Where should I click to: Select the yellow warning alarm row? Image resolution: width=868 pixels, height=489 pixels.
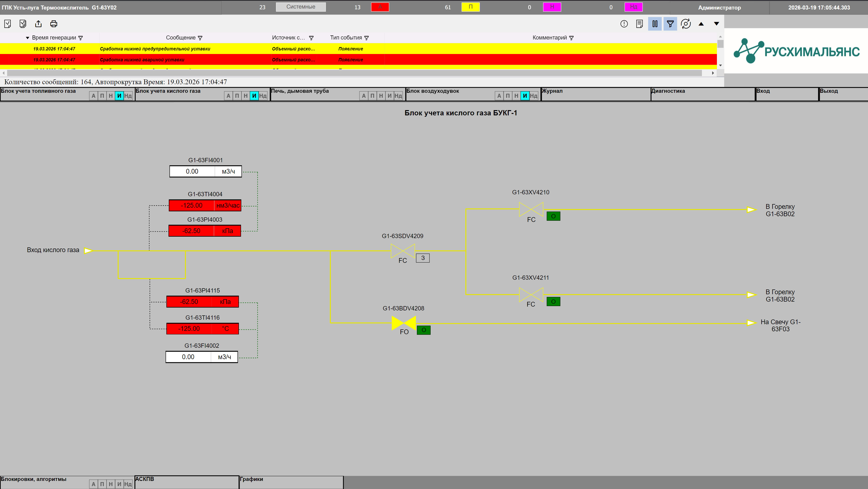coord(358,49)
